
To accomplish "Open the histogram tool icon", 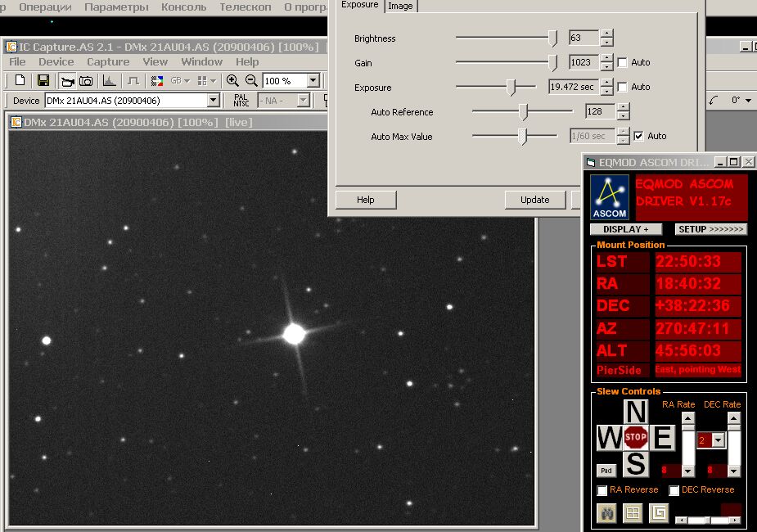I will [x=109, y=80].
